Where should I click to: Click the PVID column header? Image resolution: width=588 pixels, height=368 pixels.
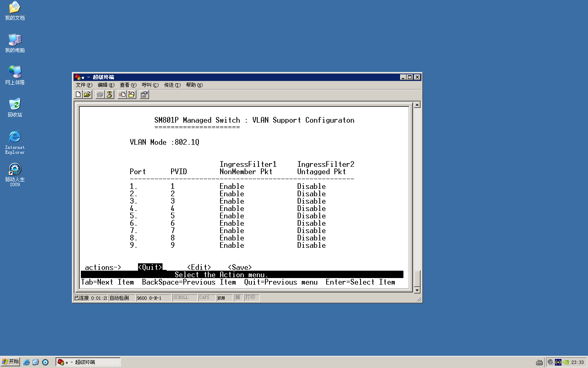[179, 172]
